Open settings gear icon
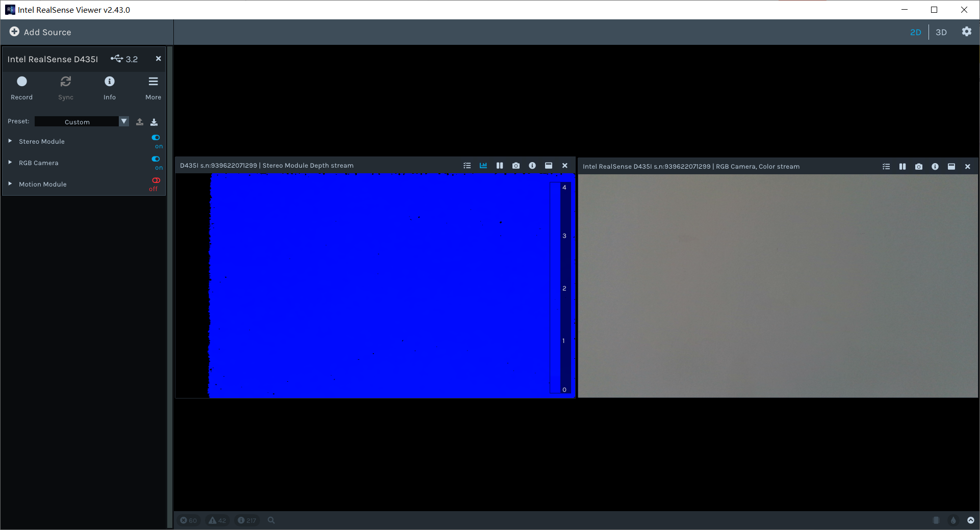This screenshot has width=980, height=530. pos(967,32)
